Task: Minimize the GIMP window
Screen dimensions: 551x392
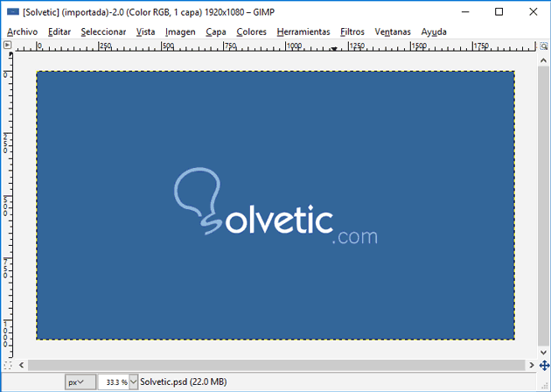Action: [465, 12]
